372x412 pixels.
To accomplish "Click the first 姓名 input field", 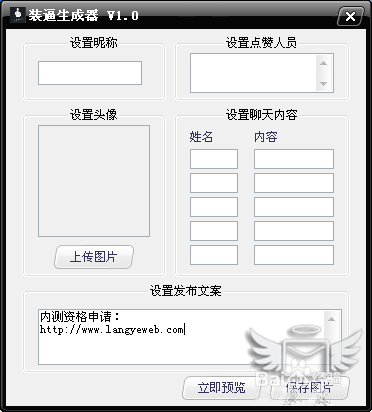I will coord(214,159).
